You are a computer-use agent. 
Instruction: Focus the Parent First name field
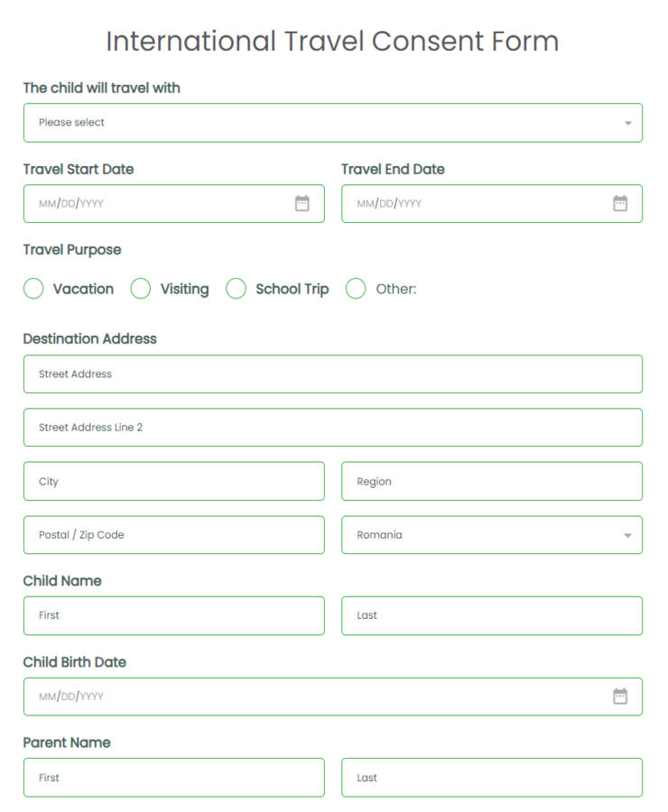coord(173,777)
